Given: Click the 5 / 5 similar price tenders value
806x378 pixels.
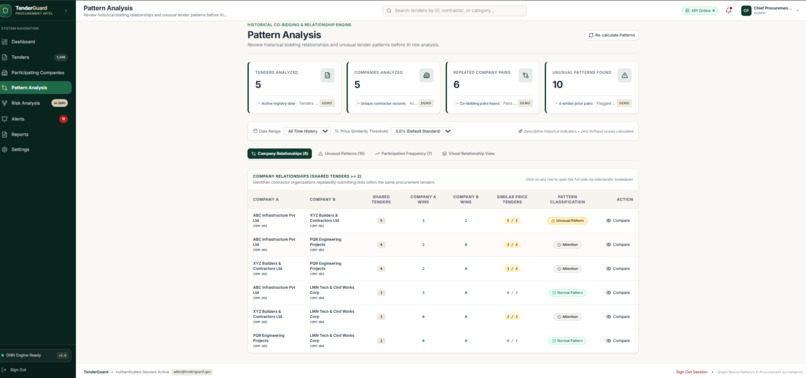Looking at the screenshot, I should pos(512,221).
